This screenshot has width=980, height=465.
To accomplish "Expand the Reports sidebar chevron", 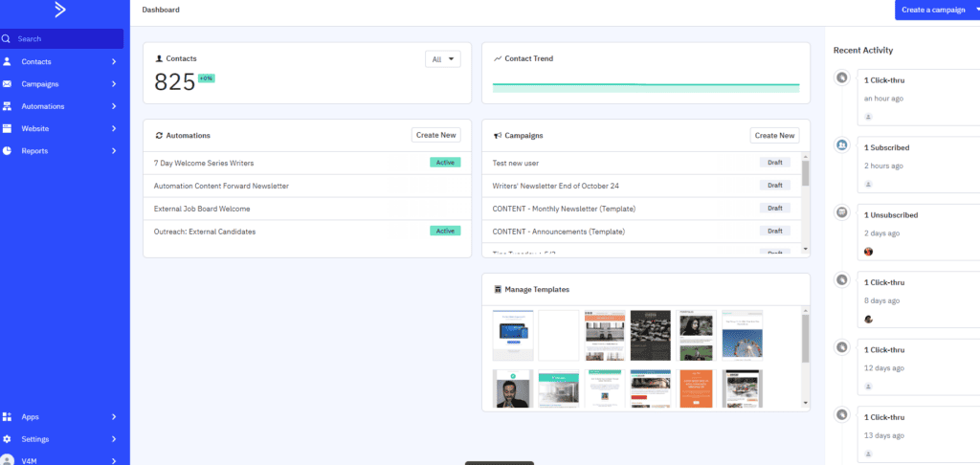I will pos(114,150).
